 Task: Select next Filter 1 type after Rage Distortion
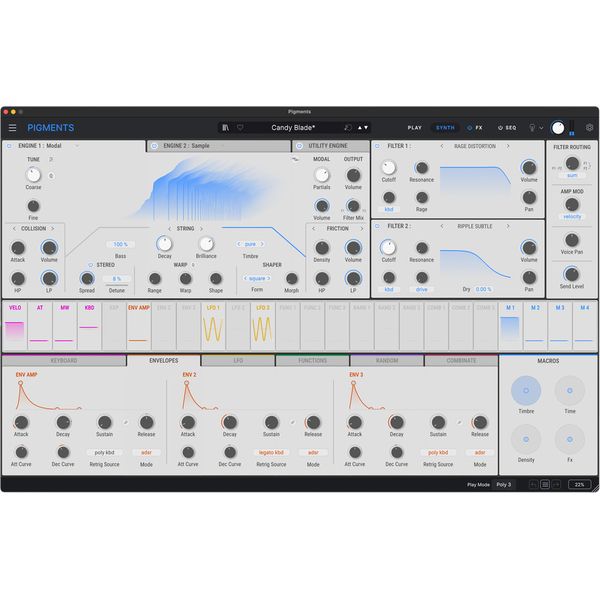(x=508, y=146)
